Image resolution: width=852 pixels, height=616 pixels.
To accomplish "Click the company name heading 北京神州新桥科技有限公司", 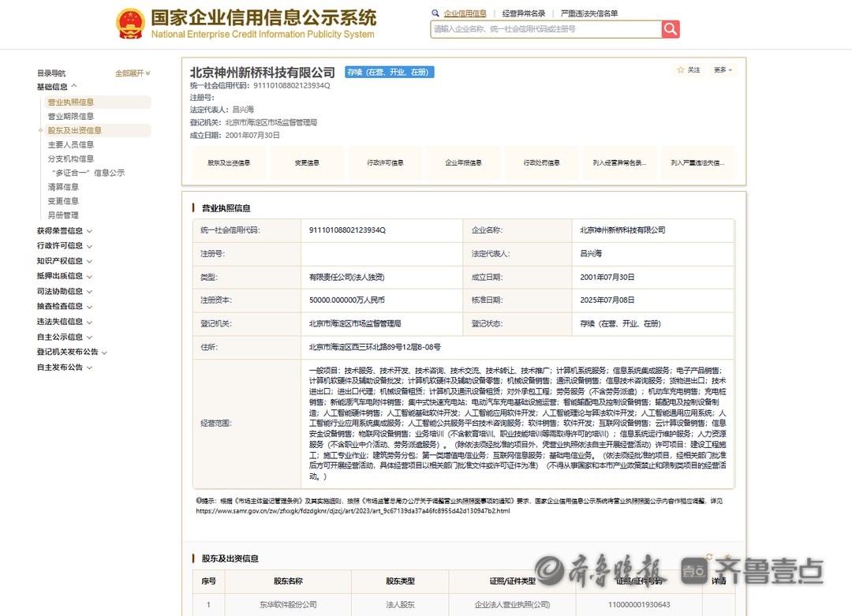I will [x=263, y=73].
